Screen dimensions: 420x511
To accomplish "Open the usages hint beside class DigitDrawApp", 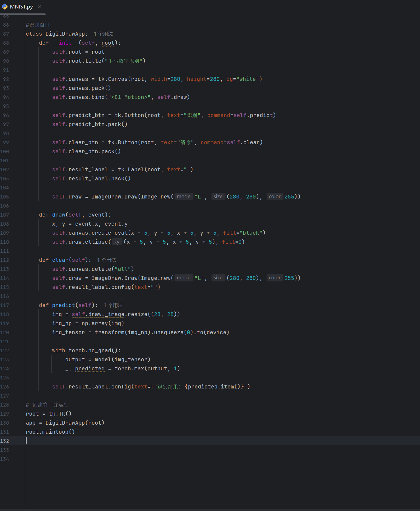I will (103, 34).
